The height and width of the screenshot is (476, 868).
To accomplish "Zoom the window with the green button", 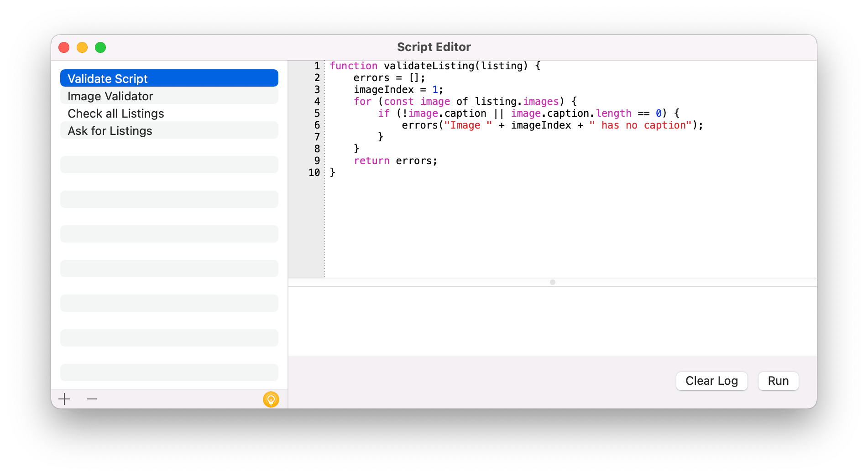I will click(100, 47).
